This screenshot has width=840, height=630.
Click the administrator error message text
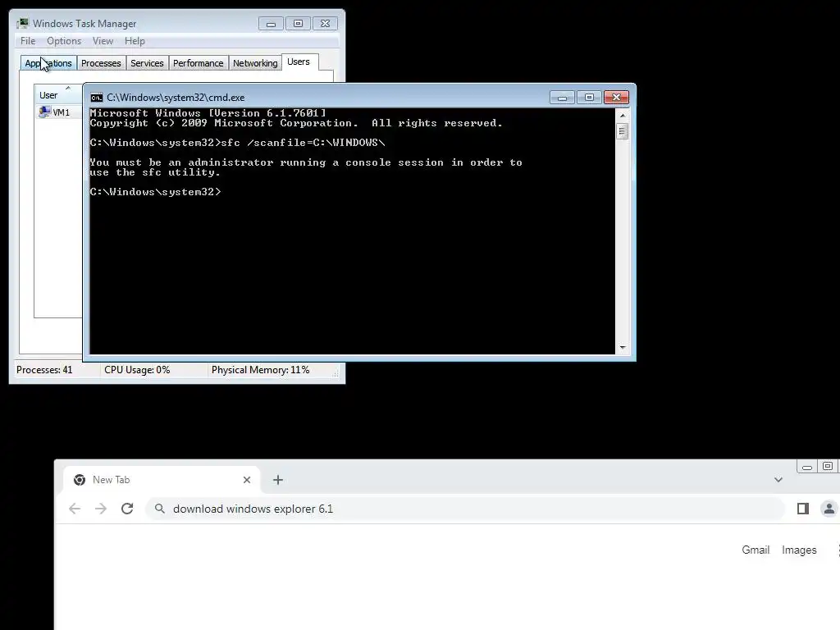(x=306, y=167)
